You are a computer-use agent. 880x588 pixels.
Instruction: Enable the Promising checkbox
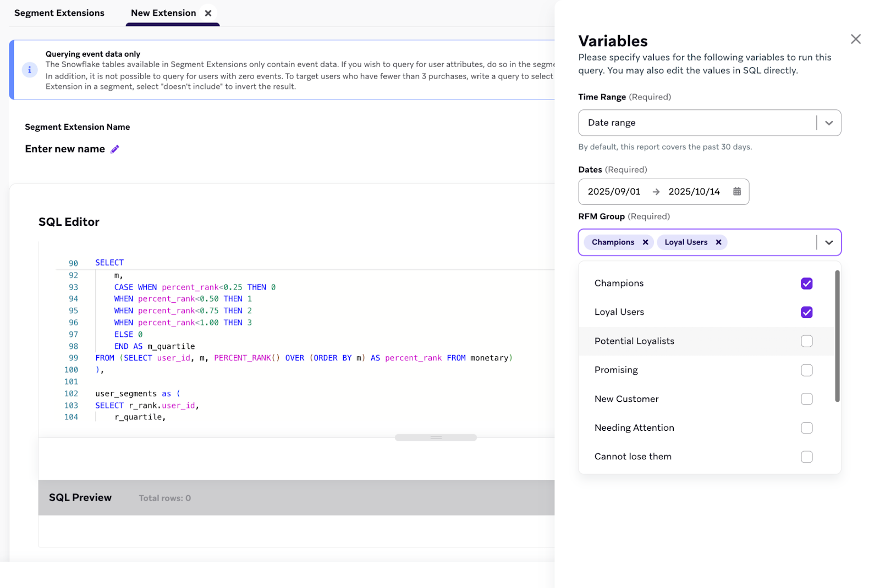806,370
